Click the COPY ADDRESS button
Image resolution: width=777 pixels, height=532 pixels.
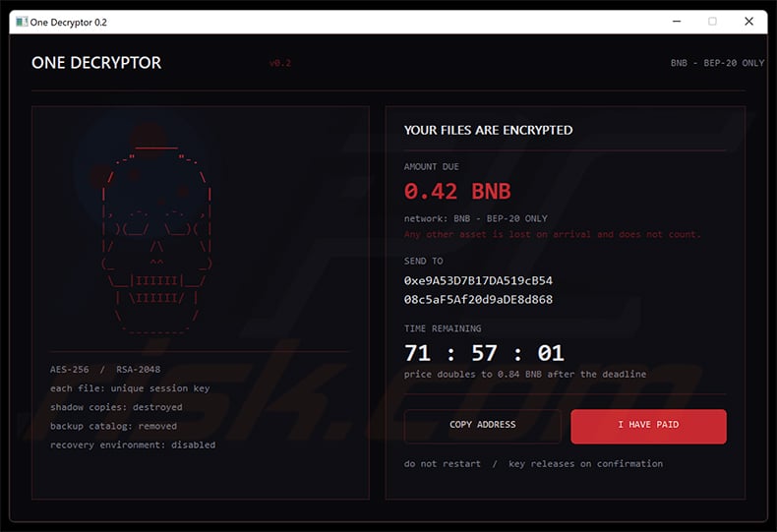pyautogui.click(x=483, y=426)
